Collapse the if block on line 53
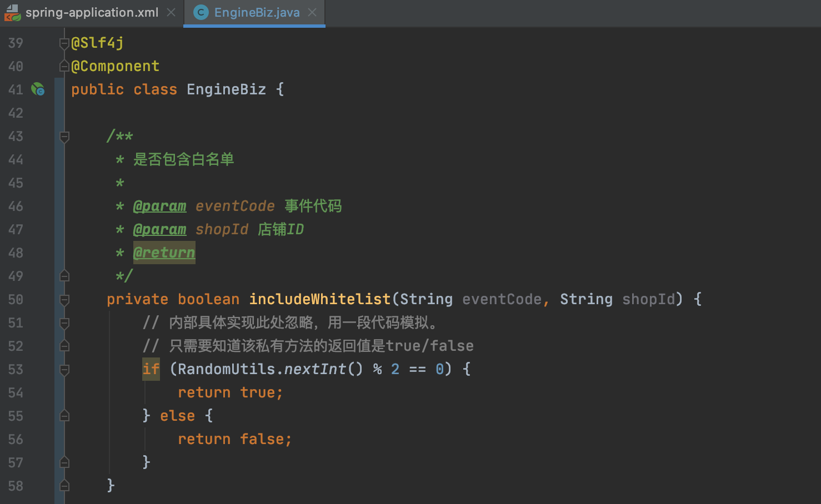 (64, 370)
